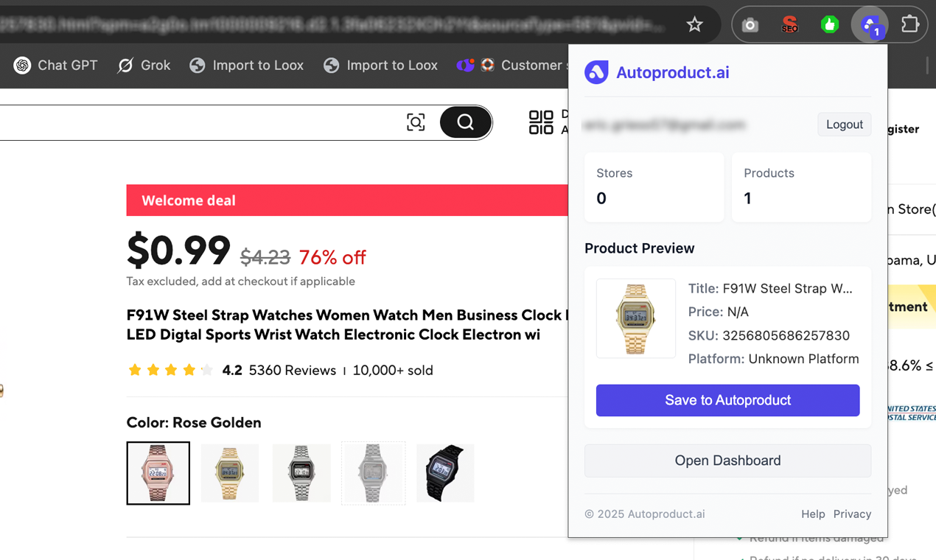Viewport: 936px width, 560px height.
Task: Click the black search magnifier button
Action: [465, 122]
